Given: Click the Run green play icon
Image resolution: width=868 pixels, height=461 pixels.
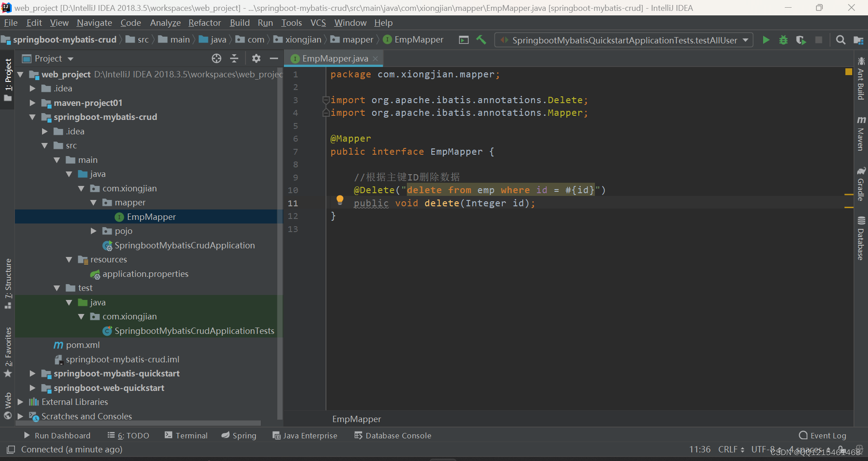Looking at the screenshot, I should [766, 40].
